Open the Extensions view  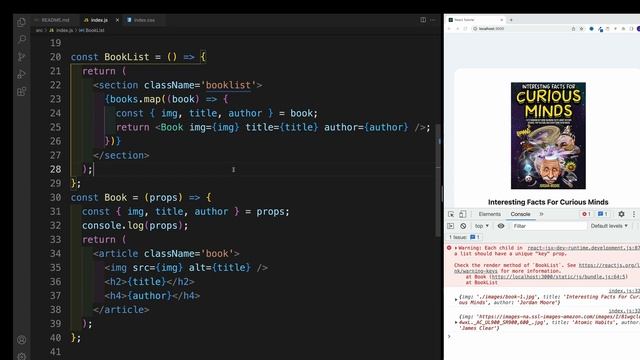(x=22, y=91)
